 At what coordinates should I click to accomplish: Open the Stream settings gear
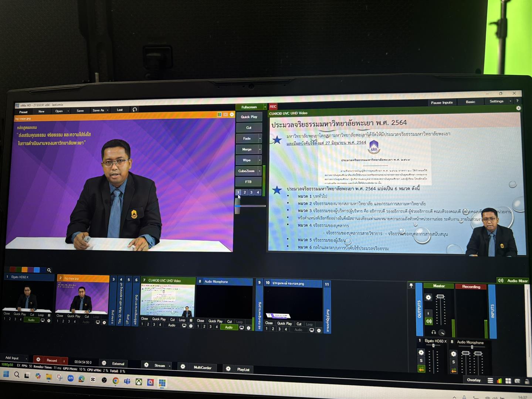(x=146, y=365)
